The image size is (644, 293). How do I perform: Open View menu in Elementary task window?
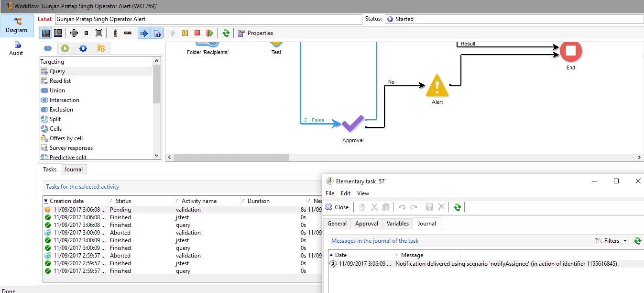coord(363,193)
